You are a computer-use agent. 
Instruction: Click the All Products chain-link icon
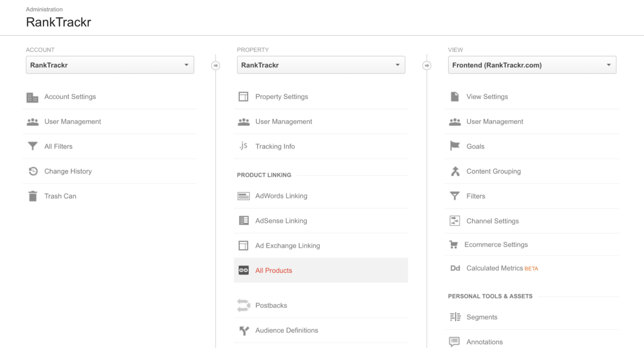[x=243, y=270]
